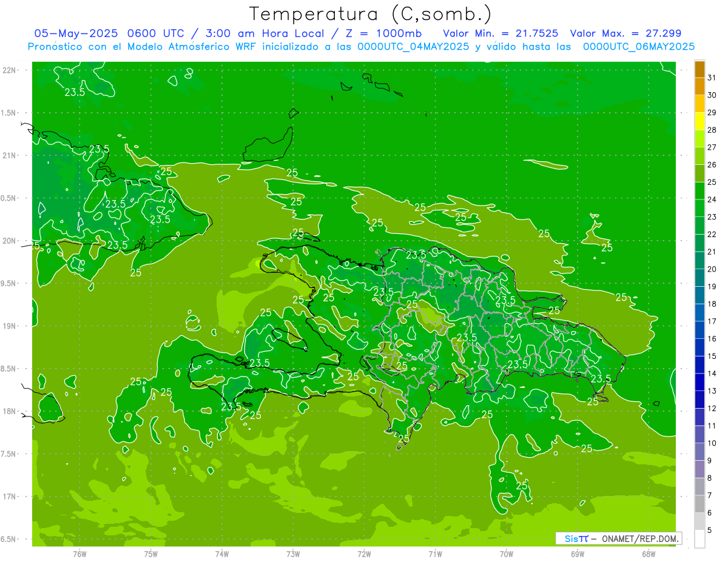Pick the orange swatch between 30 and 31
The height and width of the screenshot is (562, 728).
pos(699,87)
